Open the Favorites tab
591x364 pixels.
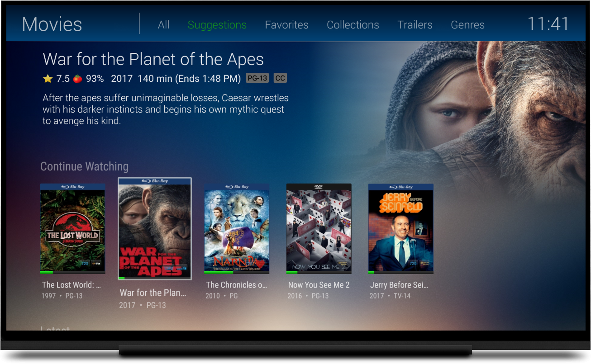pos(286,25)
